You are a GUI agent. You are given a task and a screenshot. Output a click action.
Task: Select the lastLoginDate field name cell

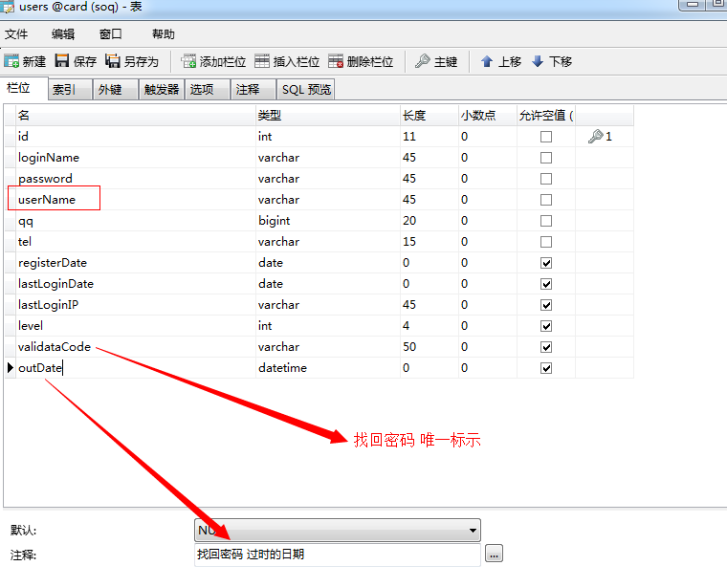click(x=136, y=284)
